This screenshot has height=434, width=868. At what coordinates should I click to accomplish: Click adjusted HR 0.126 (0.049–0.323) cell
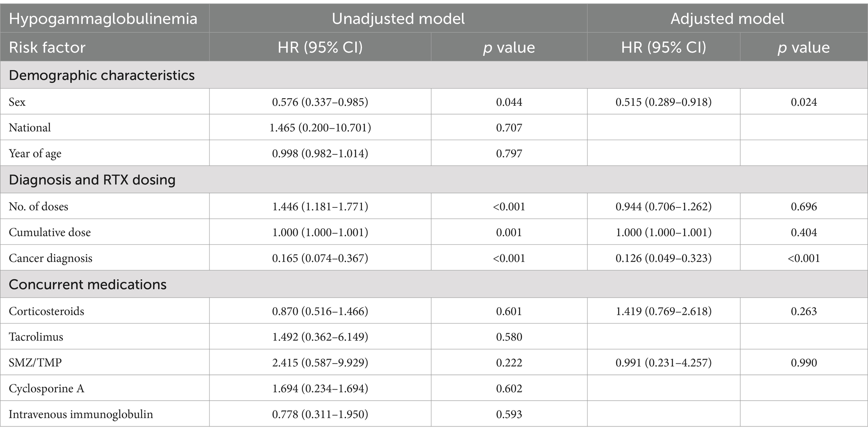coord(663,258)
